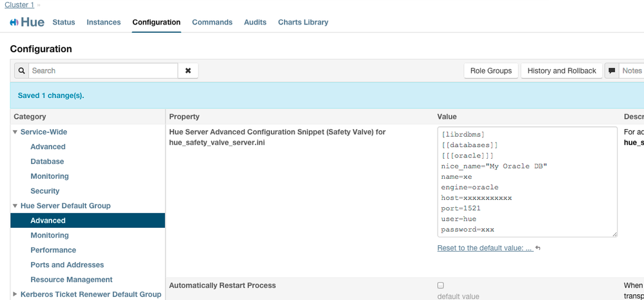Open the Instances tab
The image size is (644, 300).
104,22
